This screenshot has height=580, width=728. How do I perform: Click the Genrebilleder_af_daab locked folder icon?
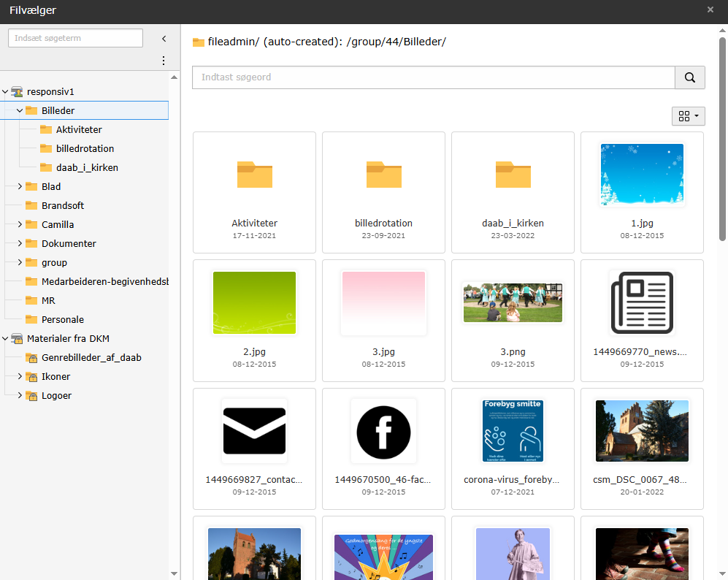point(31,358)
